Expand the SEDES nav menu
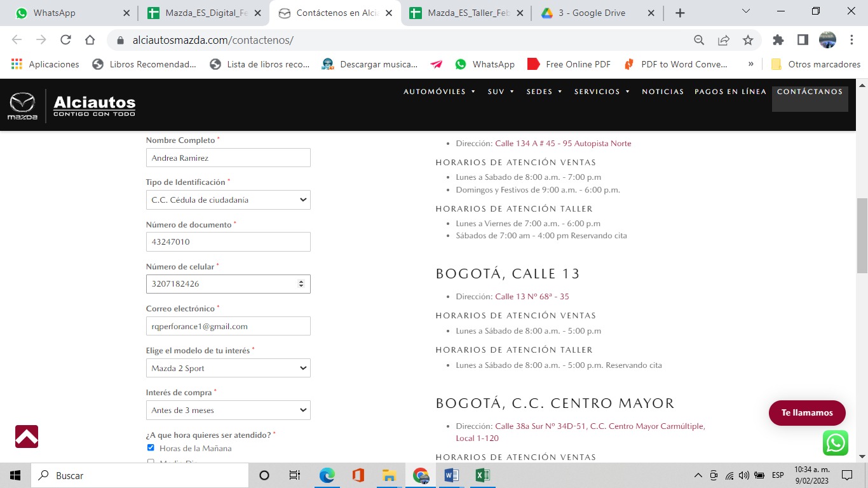The image size is (868, 488). point(545,91)
